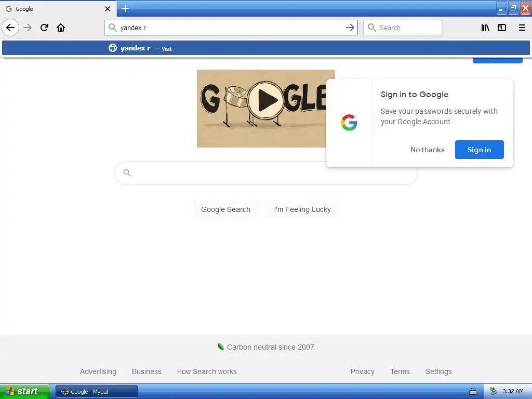The width and height of the screenshot is (532, 399).
Task: Select the 'Google - Mypal' taskbar button
Action: click(x=97, y=392)
